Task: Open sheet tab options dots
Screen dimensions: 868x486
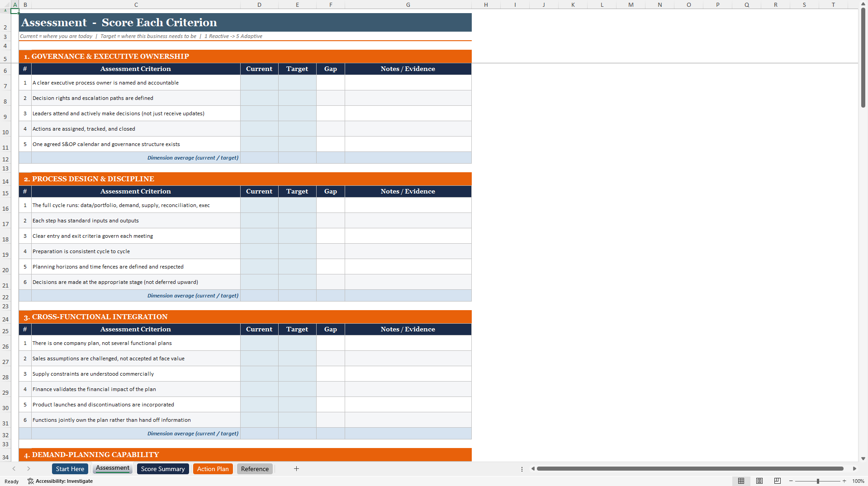Action: [522, 469]
